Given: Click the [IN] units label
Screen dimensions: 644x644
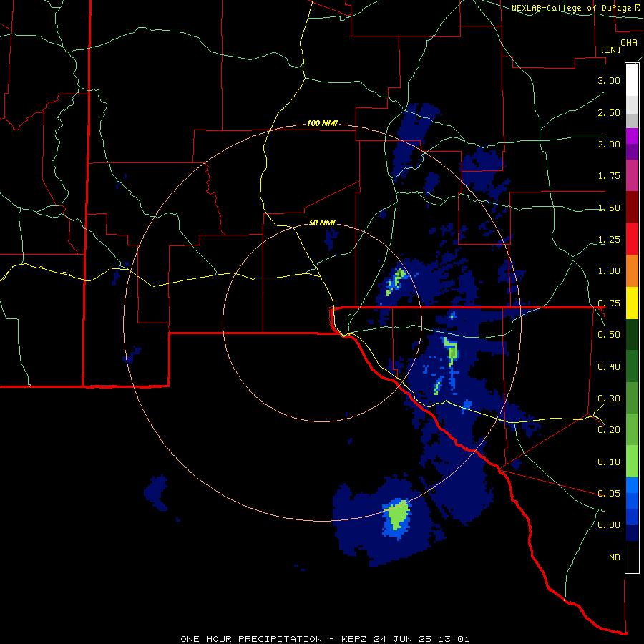Looking at the screenshot, I should (x=610, y=49).
